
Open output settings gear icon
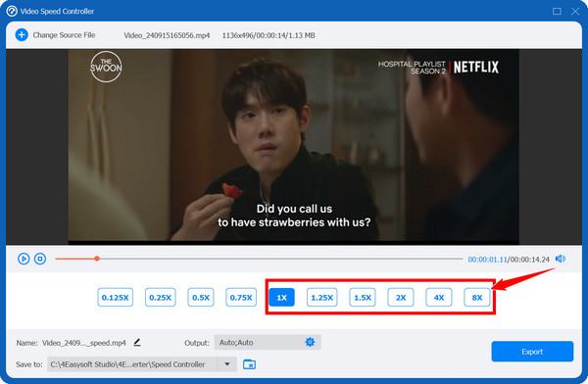click(x=310, y=342)
